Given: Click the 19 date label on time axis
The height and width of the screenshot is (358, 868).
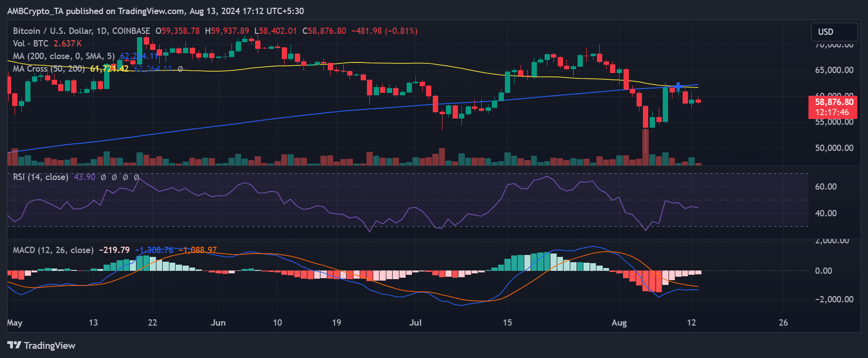Looking at the screenshot, I should pos(336,323).
